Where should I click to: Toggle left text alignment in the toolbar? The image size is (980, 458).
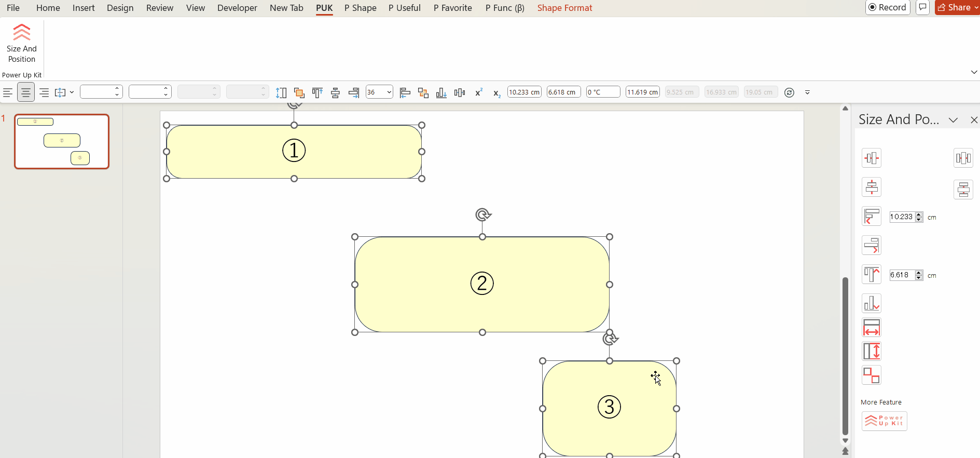click(8, 92)
